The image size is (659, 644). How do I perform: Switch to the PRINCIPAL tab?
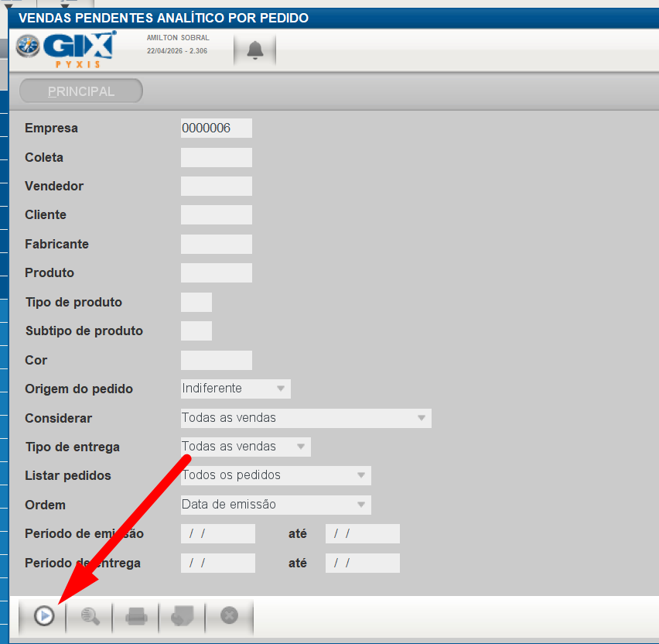[81, 91]
